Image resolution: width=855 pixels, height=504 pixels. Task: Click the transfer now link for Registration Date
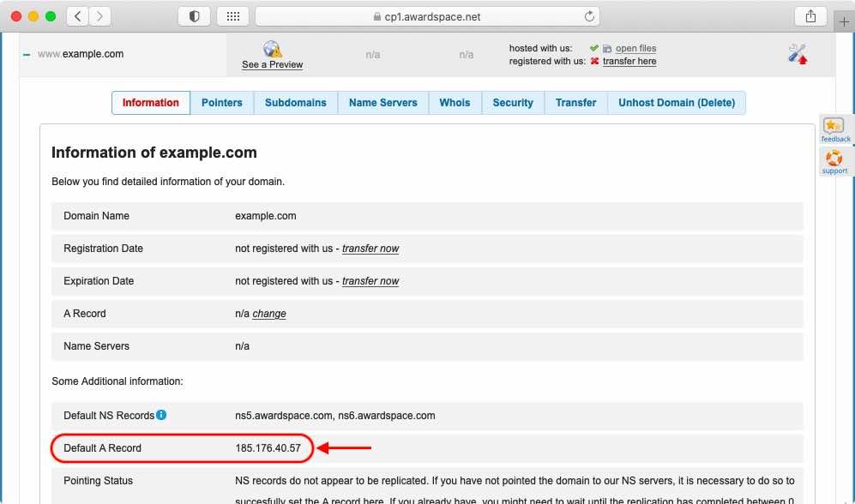[370, 249]
